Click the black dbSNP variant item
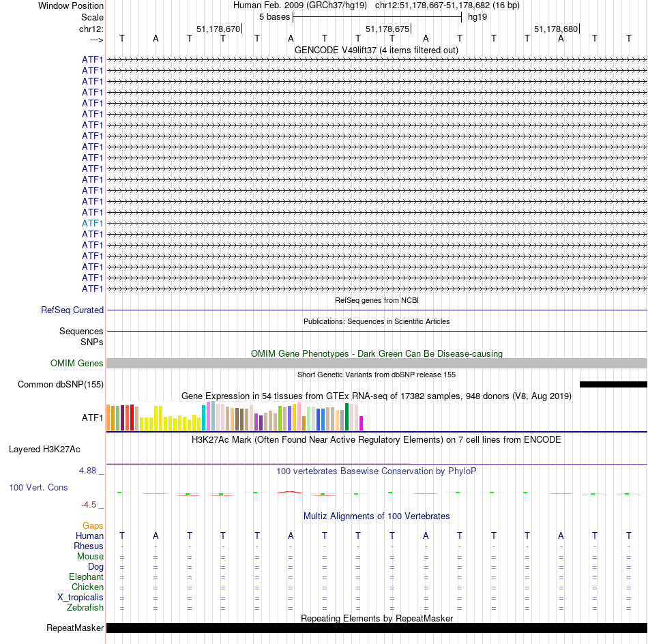The width and height of the screenshot is (648, 644). 613,384
